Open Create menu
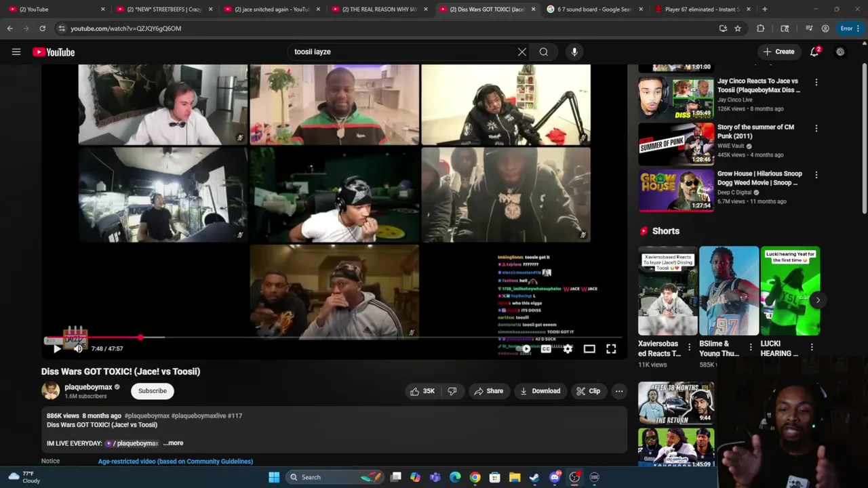The image size is (868, 488). (778, 52)
